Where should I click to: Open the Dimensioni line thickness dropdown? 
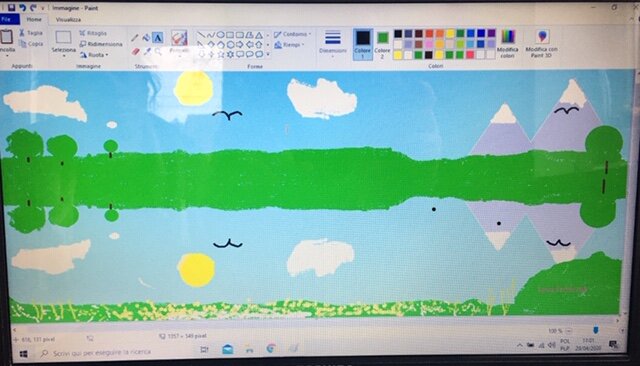(x=333, y=44)
